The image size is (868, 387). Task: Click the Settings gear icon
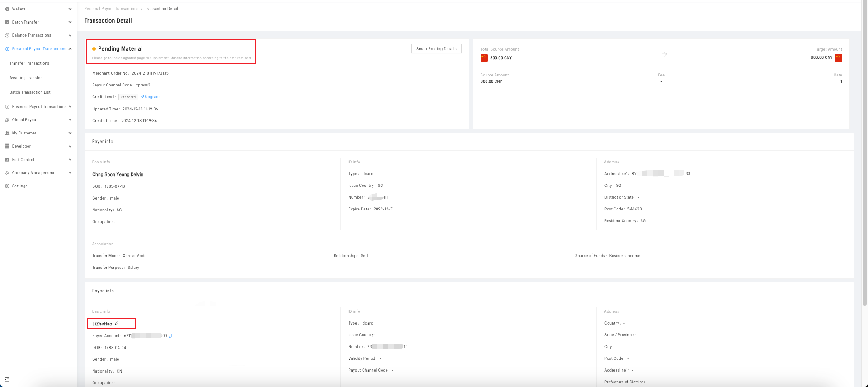click(7, 186)
